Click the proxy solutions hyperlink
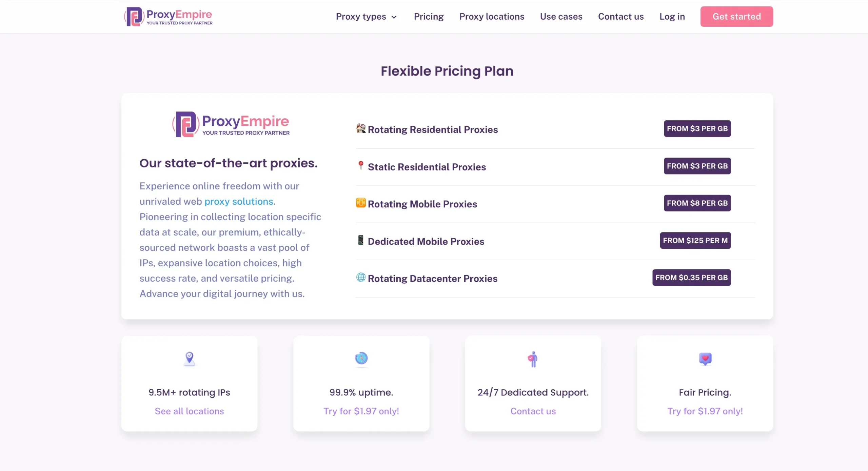This screenshot has height=471, width=868. tap(238, 201)
